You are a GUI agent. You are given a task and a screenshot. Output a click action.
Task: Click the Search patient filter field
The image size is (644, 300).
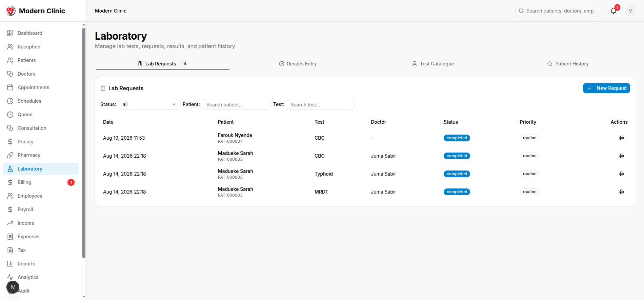coord(237,104)
